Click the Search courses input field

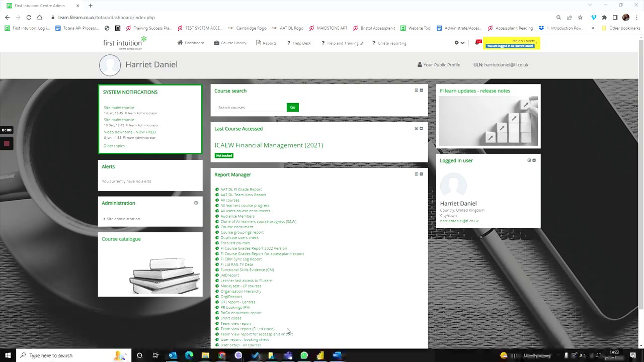251,108
